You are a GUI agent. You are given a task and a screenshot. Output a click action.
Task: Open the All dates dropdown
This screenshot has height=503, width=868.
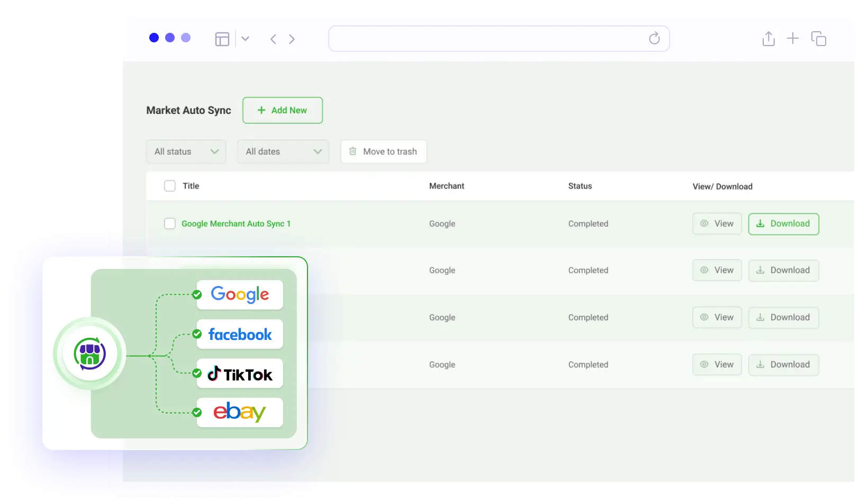283,151
